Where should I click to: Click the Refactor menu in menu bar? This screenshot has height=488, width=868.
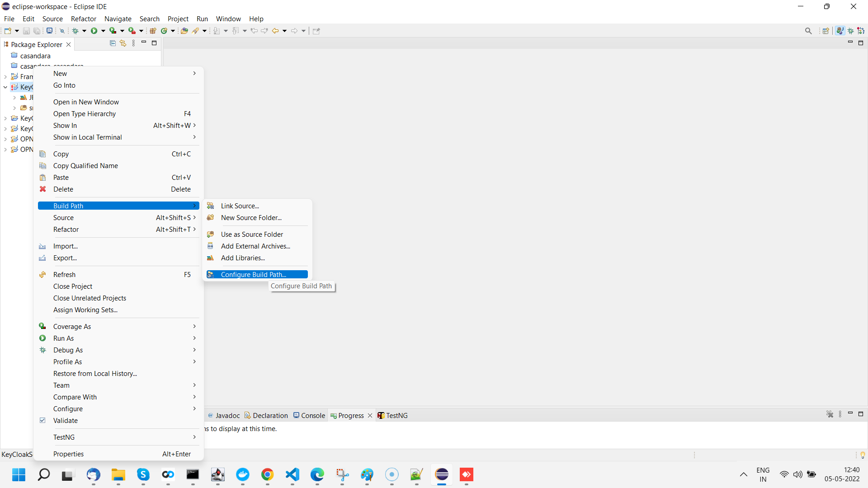pyautogui.click(x=84, y=19)
